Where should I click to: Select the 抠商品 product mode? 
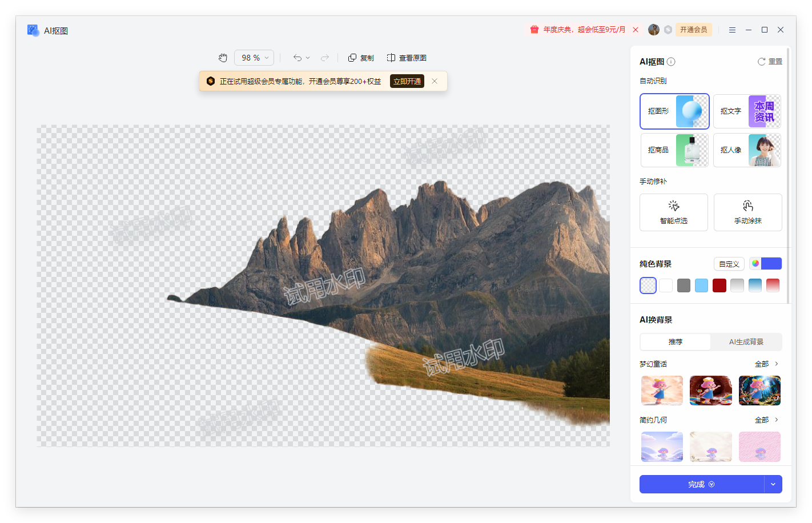coord(674,150)
